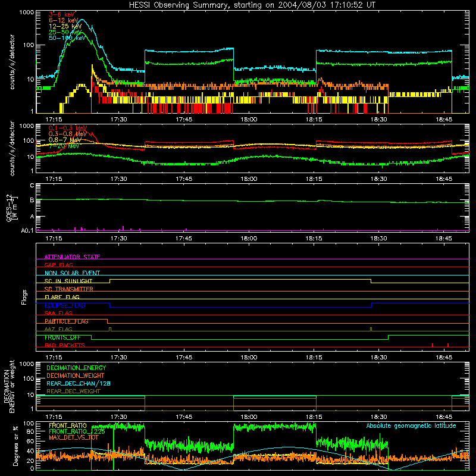Click the 0.1-0.3 MeV legend label
Screen dimensions: 476x476
[68, 128]
